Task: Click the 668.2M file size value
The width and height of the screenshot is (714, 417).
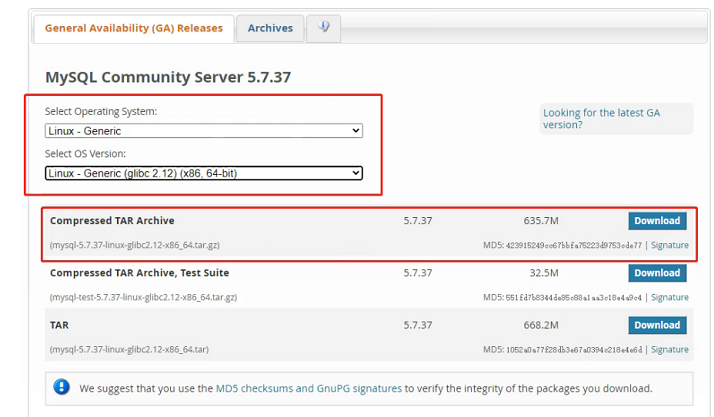Action: 541,325
